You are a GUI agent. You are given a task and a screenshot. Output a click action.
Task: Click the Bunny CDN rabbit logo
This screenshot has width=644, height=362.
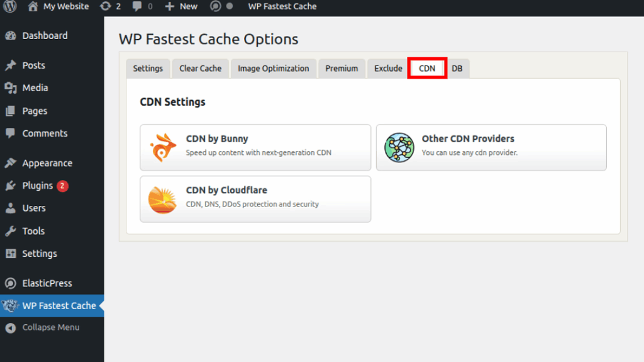coord(163,147)
